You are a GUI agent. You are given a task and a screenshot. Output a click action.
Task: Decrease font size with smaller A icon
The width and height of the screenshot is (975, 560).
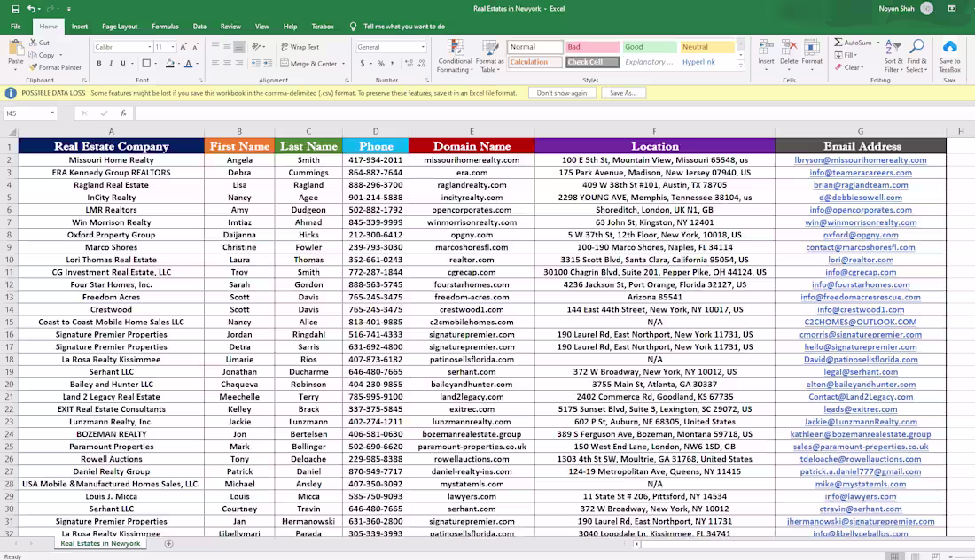coord(195,47)
